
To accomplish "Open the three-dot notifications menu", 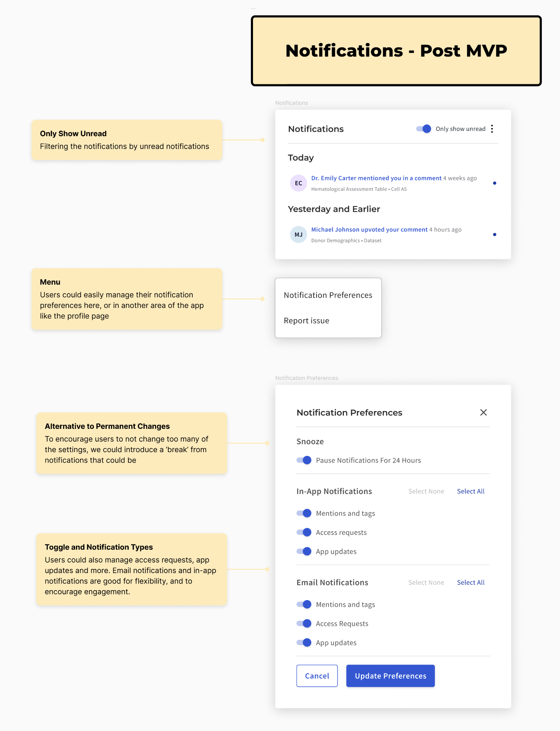I will [x=492, y=129].
